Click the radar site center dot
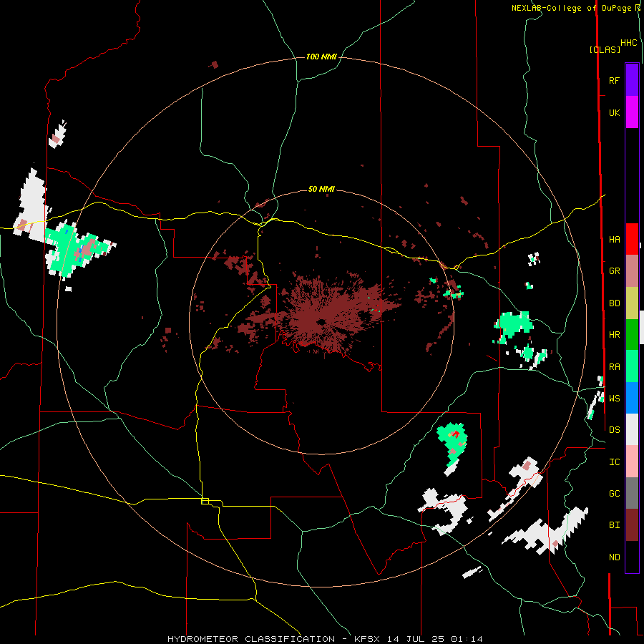The height and width of the screenshot is (644, 644). tap(321, 321)
